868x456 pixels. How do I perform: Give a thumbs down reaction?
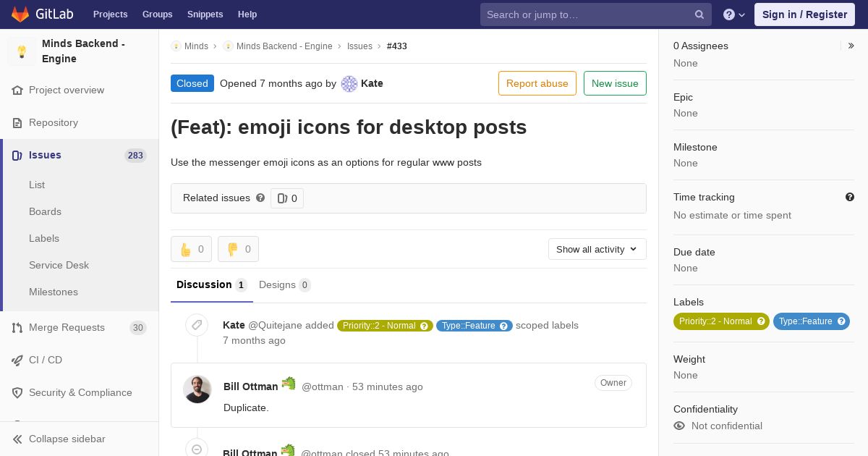(239, 249)
